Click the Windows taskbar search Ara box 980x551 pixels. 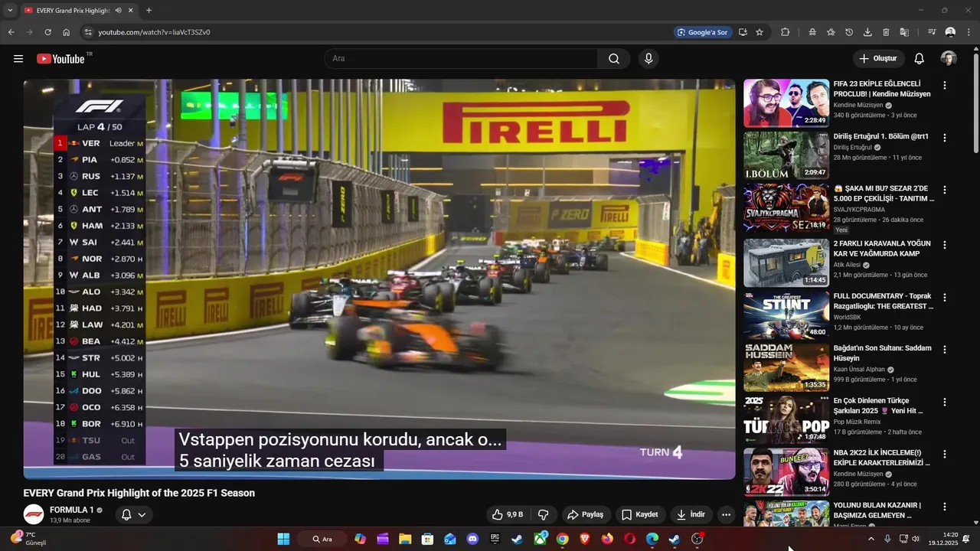(322, 539)
